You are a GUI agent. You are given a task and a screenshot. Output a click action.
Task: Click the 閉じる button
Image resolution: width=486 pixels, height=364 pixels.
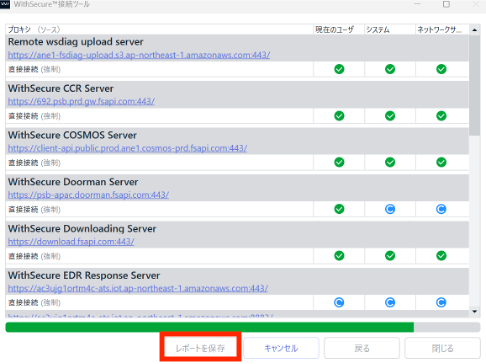[x=442, y=348]
